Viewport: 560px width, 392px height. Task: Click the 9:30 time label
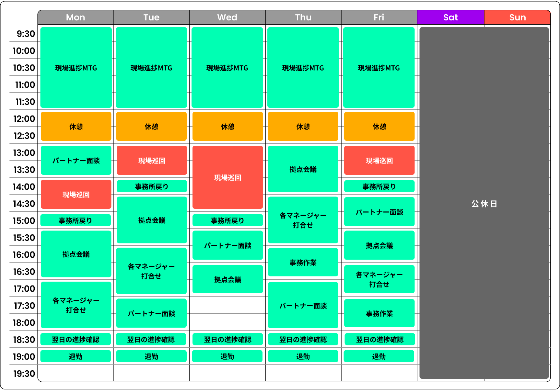coord(26,34)
